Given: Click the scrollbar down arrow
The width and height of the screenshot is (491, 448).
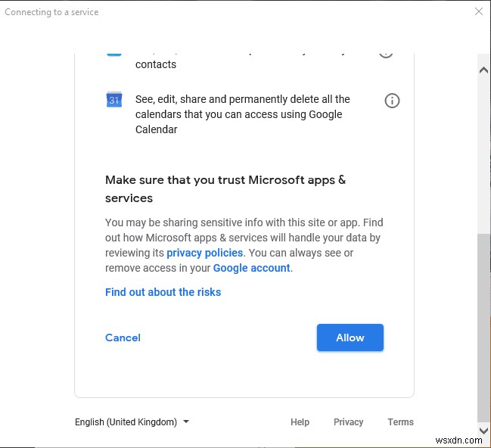Looking at the screenshot, I should click(483, 431).
